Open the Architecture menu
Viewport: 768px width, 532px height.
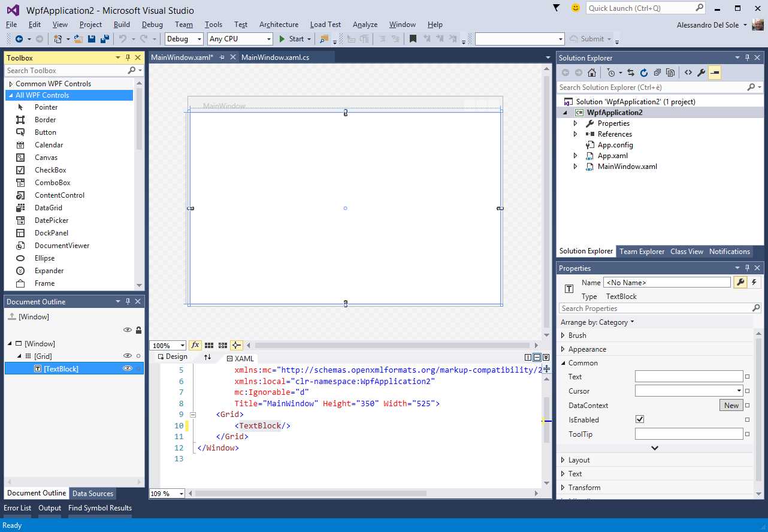(x=279, y=25)
